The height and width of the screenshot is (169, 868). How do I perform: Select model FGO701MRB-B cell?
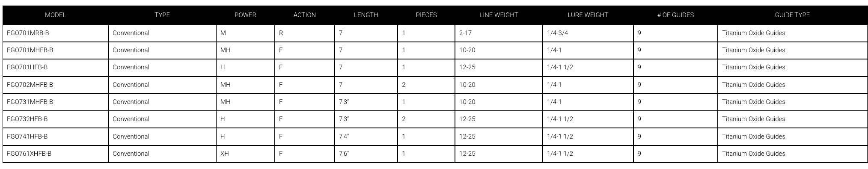coord(55,33)
